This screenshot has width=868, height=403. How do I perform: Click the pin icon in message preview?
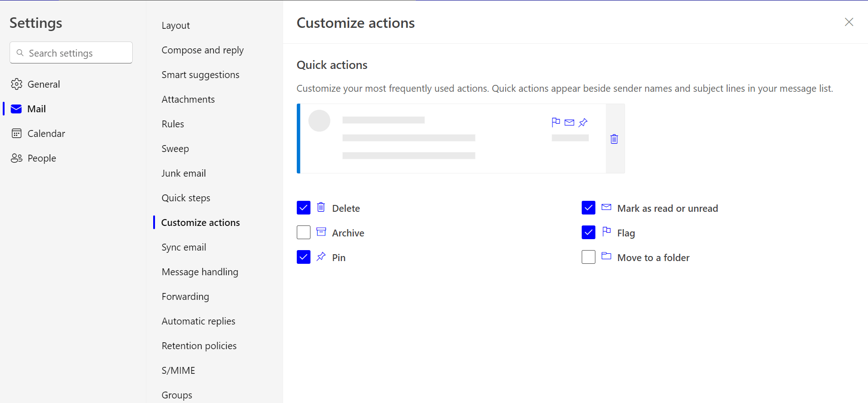pos(583,122)
